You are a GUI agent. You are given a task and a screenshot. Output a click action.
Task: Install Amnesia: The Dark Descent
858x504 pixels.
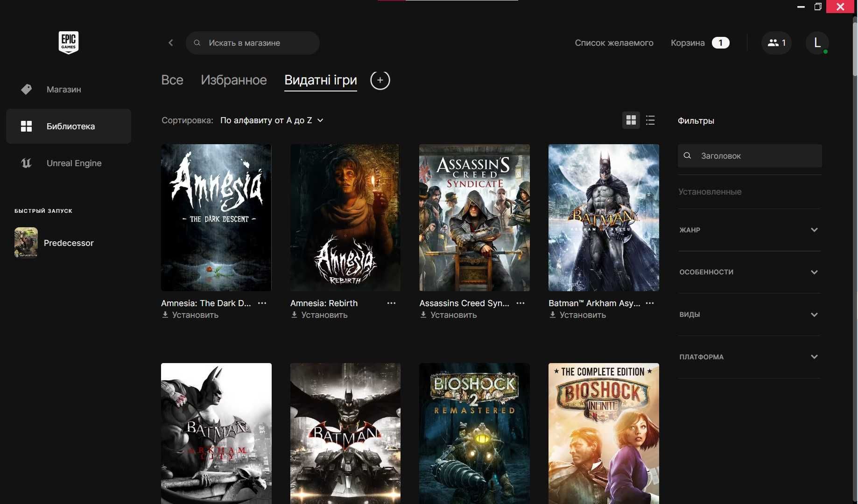point(190,315)
